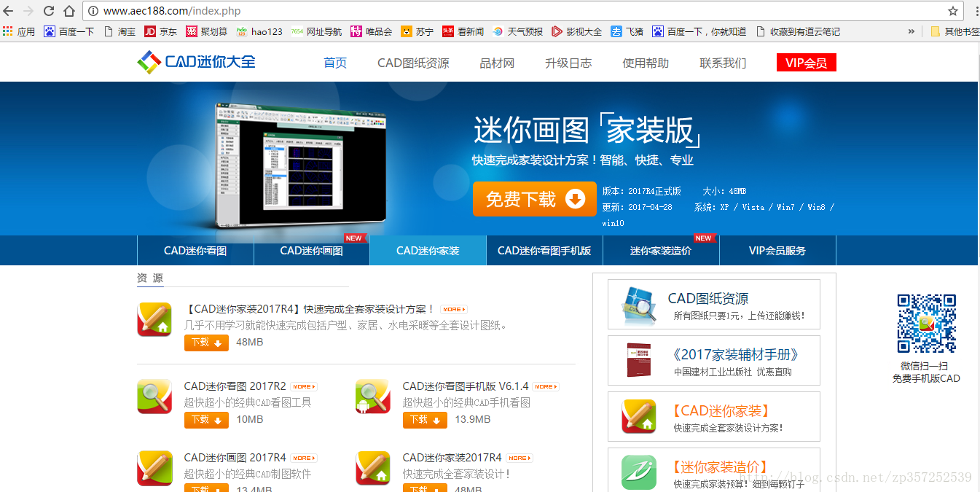The width and height of the screenshot is (980, 492).
Task: Open MORE link beside CAD迷你看图 2017R2
Action: [x=304, y=387]
